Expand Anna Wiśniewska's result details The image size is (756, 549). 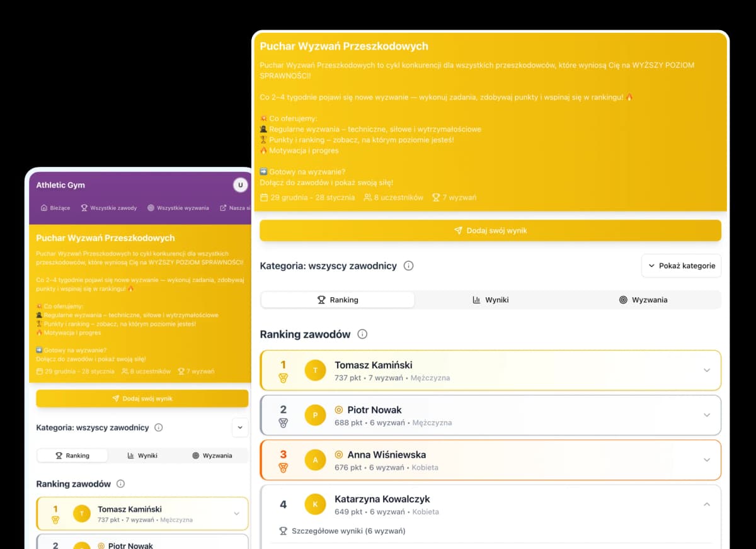pos(707,460)
